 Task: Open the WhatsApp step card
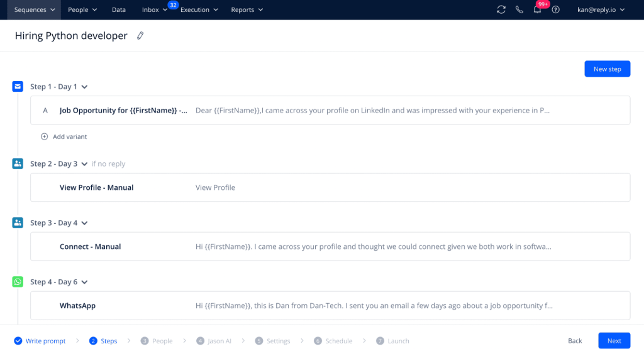pyautogui.click(x=330, y=306)
